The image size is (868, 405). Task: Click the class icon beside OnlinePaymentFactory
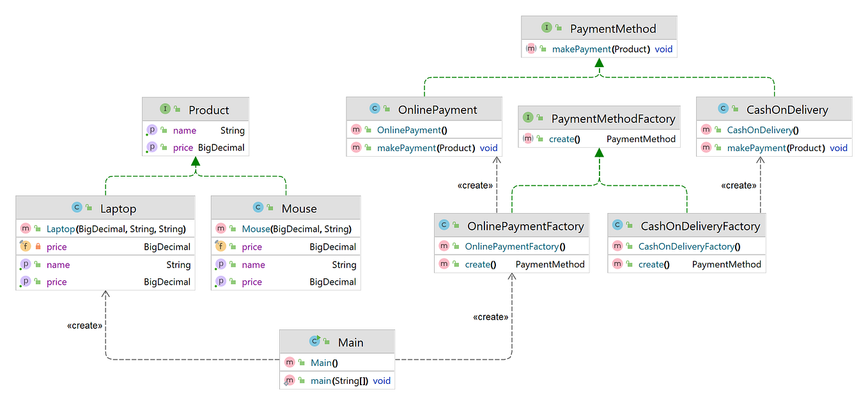443,225
